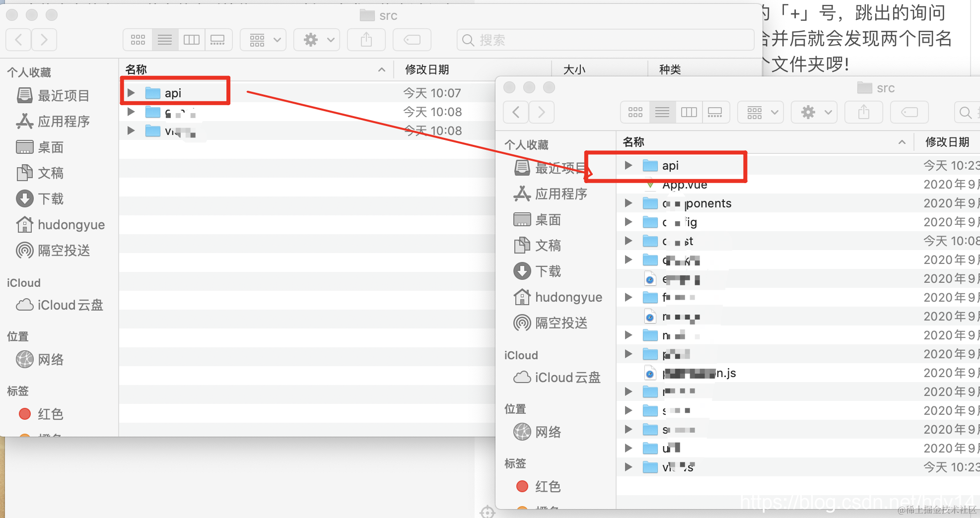
Task: Click the Share button in right Finder window
Action: [x=864, y=112]
